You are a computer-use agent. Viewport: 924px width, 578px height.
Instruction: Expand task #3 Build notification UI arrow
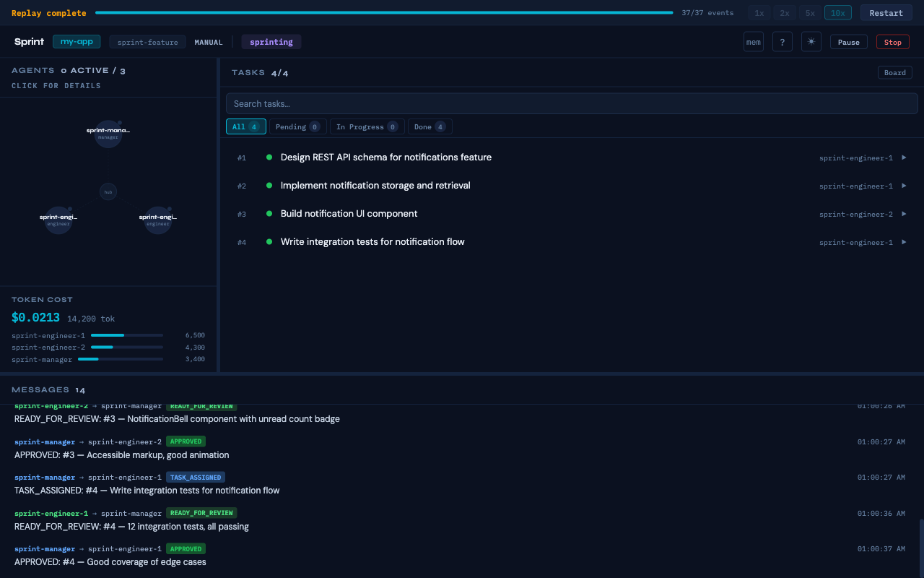pyautogui.click(x=904, y=214)
